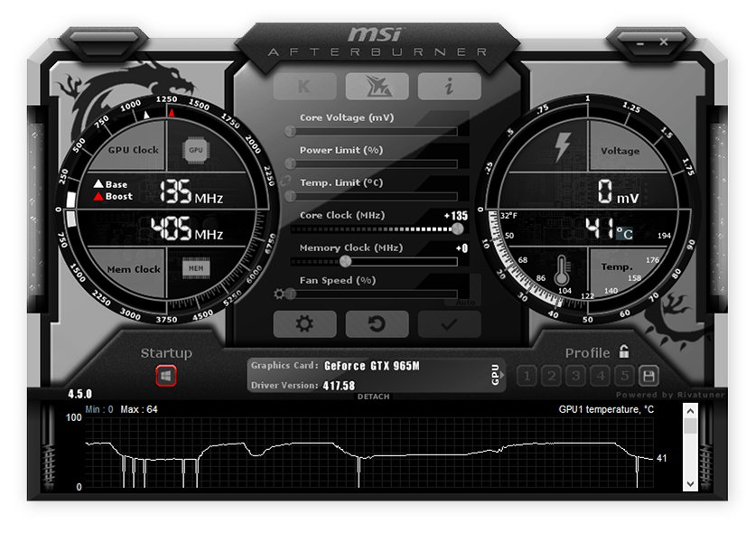Click the monitor graph scroll down arrow
The height and width of the screenshot is (533, 756).
[x=690, y=484]
